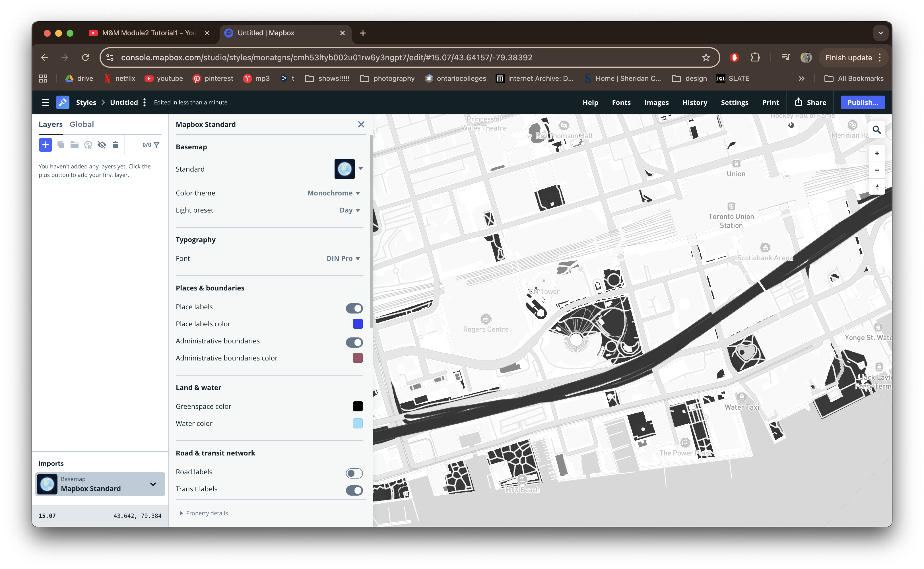Click the delete layer trash icon

click(x=115, y=145)
